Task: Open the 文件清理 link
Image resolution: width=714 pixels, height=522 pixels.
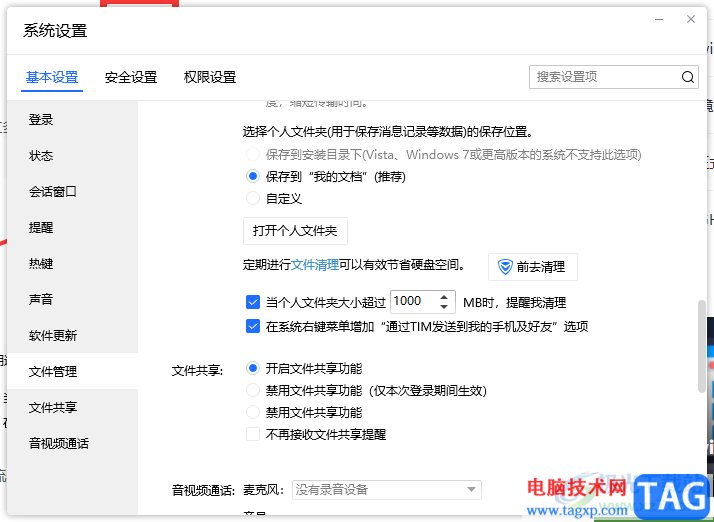Action: pyautogui.click(x=315, y=265)
